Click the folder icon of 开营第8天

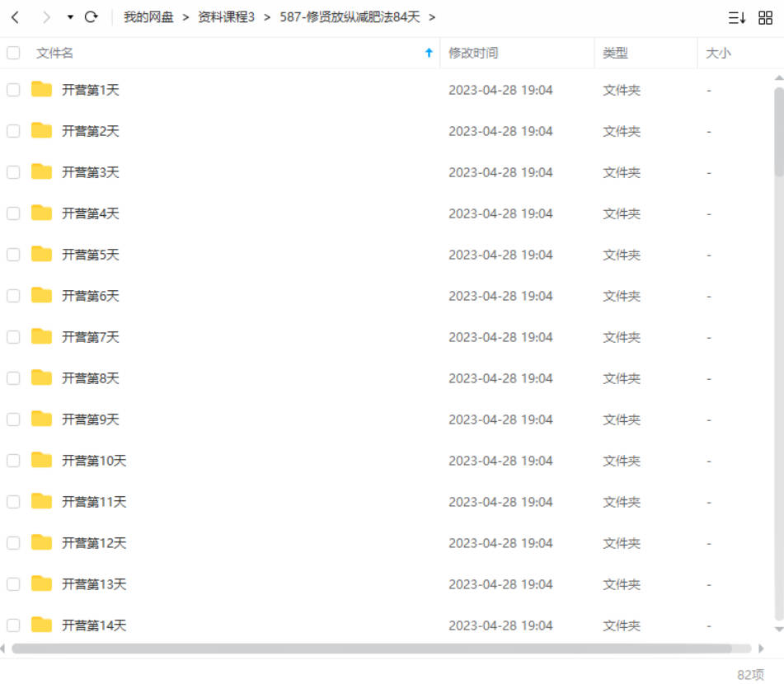point(41,377)
